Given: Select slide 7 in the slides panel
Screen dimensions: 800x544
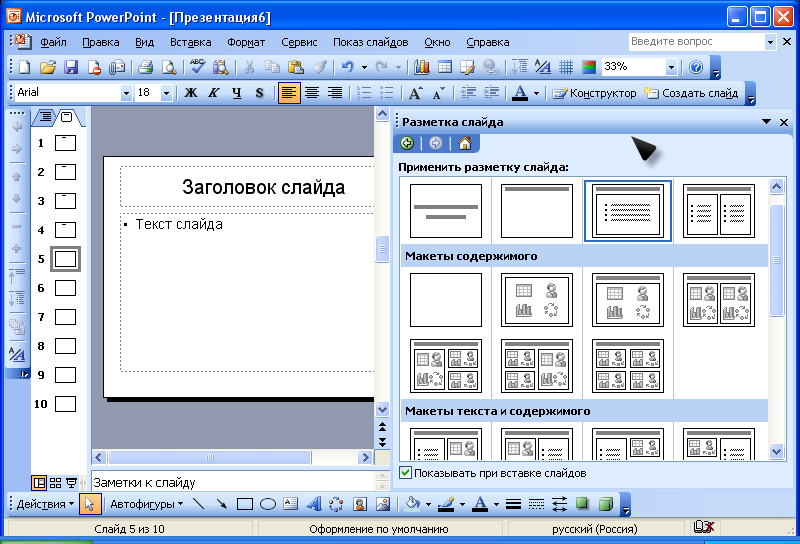Looking at the screenshot, I should [65, 317].
